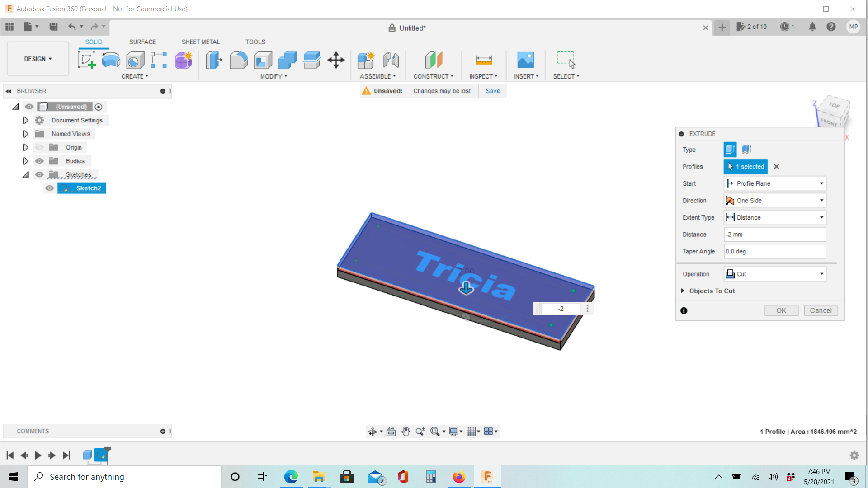This screenshot has width=868, height=488.
Task: Switch to the SURFACE tab
Action: click(x=142, y=42)
